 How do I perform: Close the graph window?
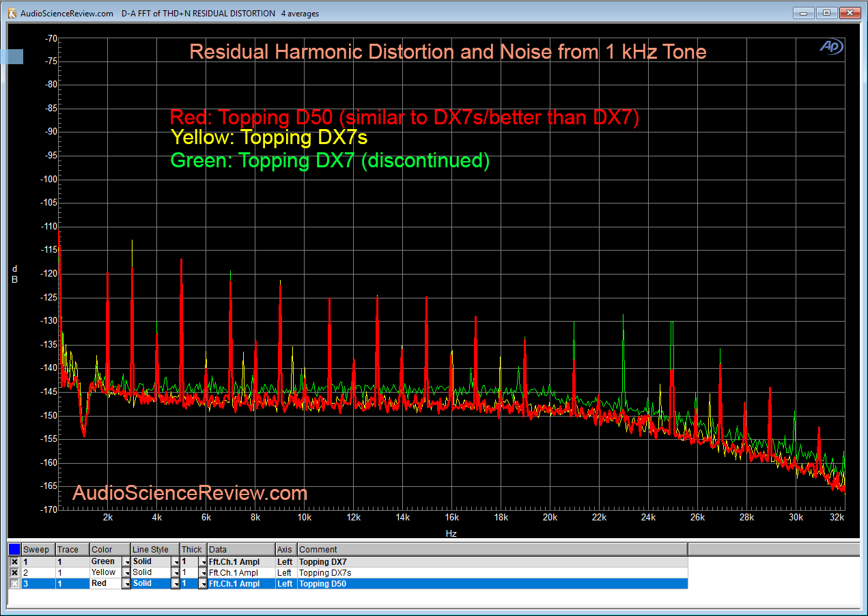coord(849,13)
